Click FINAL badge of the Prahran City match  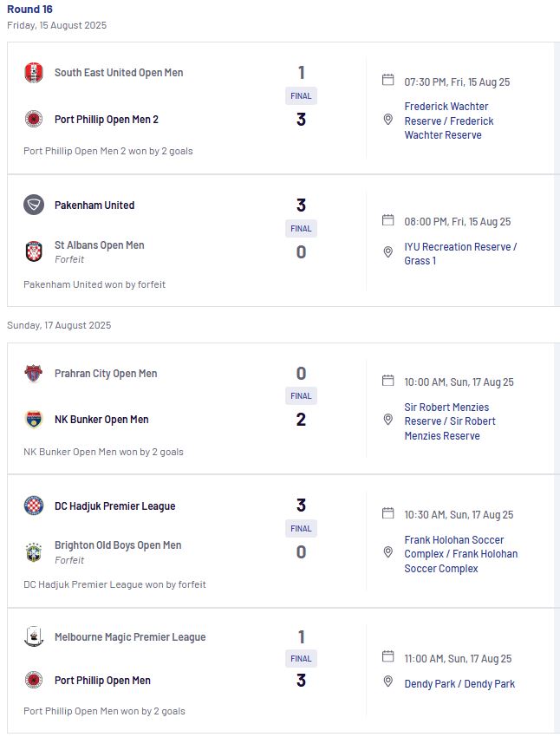pos(301,395)
